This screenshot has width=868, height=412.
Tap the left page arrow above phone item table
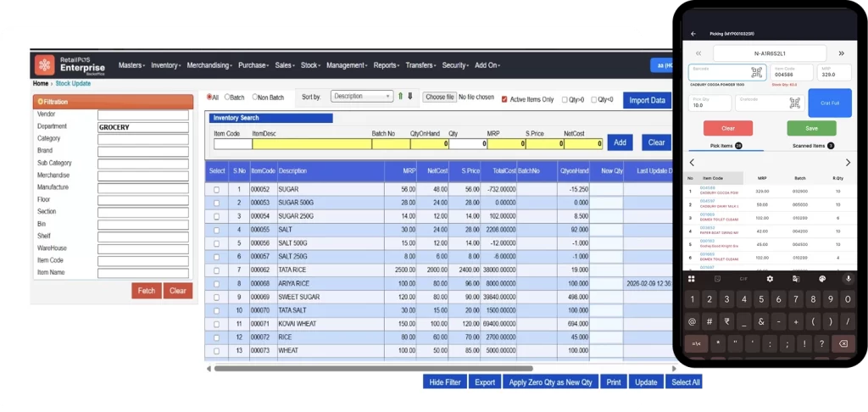point(692,162)
